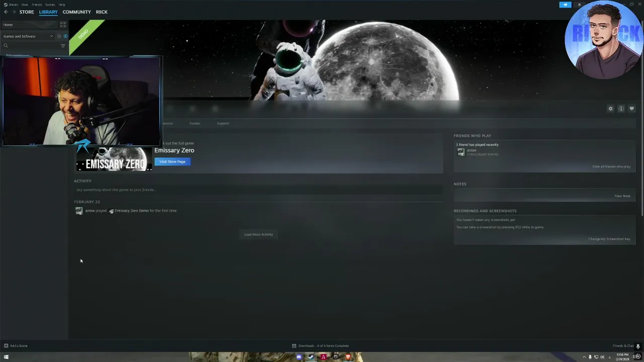Switch to the STORE tab
Screen dimensions: 644x362
pyautogui.click(x=27, y=12)
